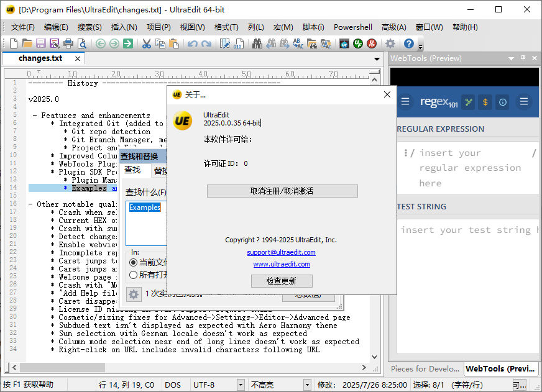Go forward with the right circle arrow

tap(114, 43)
